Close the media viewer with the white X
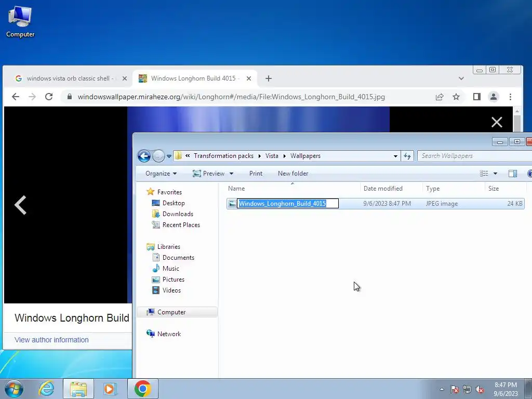The width and height of the screenshot is (532, 399). pos(497,122)
